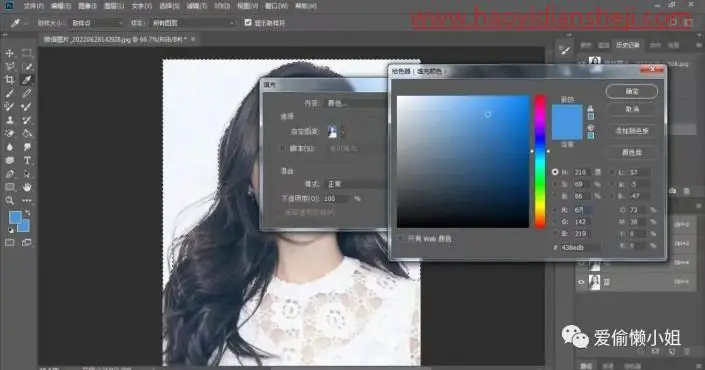Select the L lightness radio button
This screenshot has width=705, height=370.
[612, 172]
